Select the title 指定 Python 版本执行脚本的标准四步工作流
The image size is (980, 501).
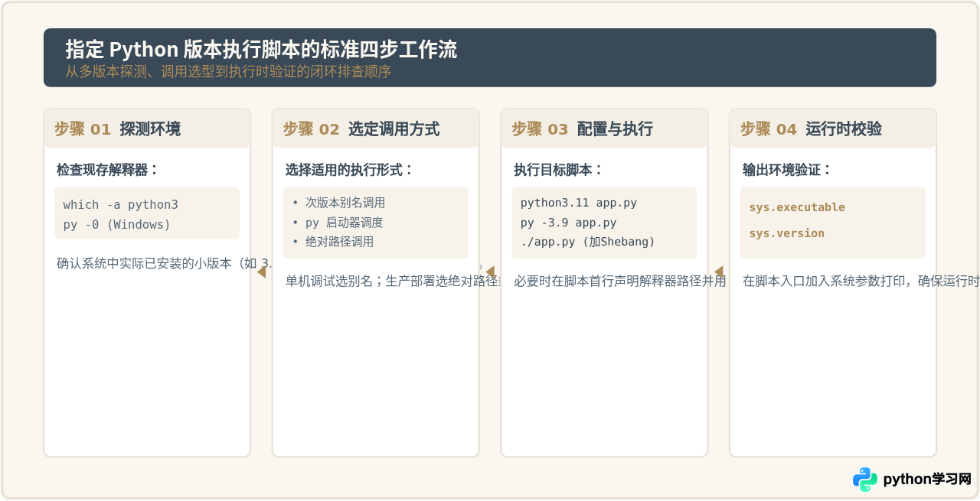tap(261, 50)
